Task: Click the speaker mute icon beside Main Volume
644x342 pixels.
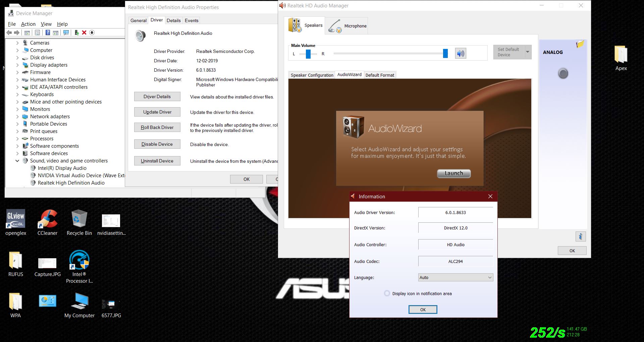Action: [x=461, y=53]
